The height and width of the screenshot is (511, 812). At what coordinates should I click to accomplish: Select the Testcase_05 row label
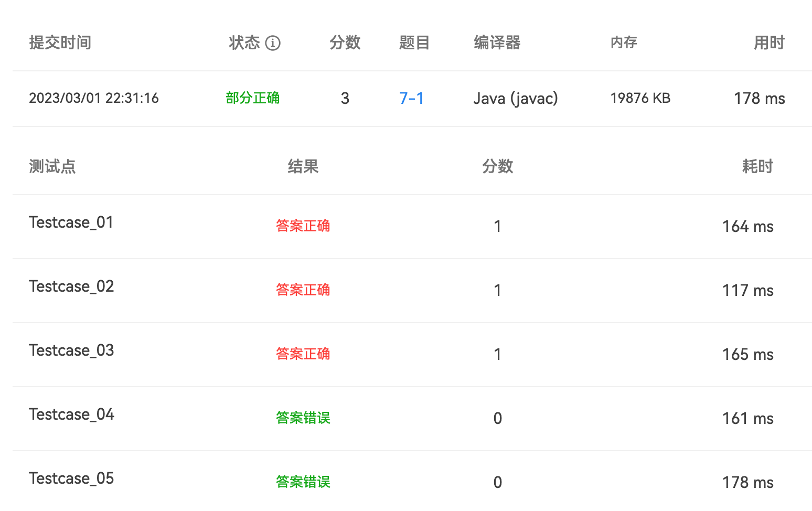click(71, 478)
